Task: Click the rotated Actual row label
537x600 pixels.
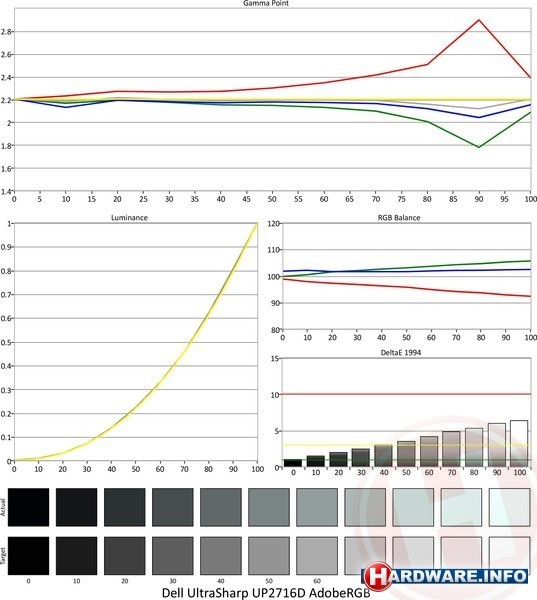Action: point(3,507)
